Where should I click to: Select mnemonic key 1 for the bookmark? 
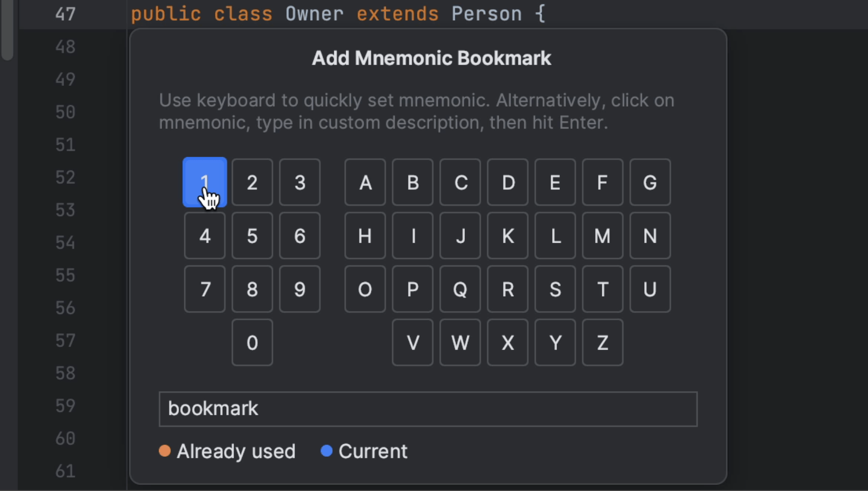tap(204, 182)
